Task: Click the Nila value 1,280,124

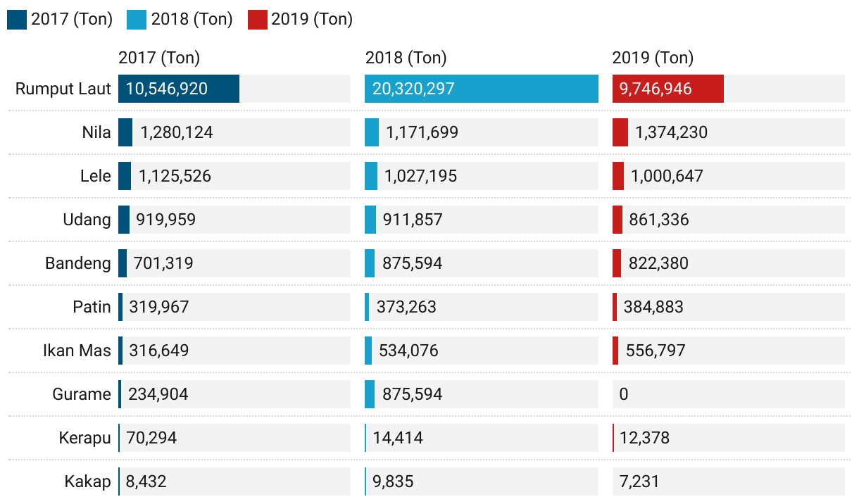Action: click(x=176, y=132)
